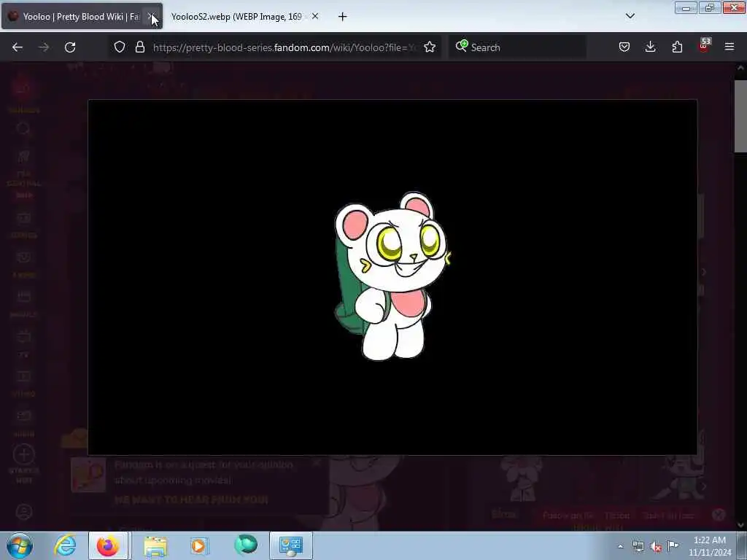Dismiss the bottom-right notification bar
The width and height of the screenshot is (747, 560).
click(x=719, y=514)
